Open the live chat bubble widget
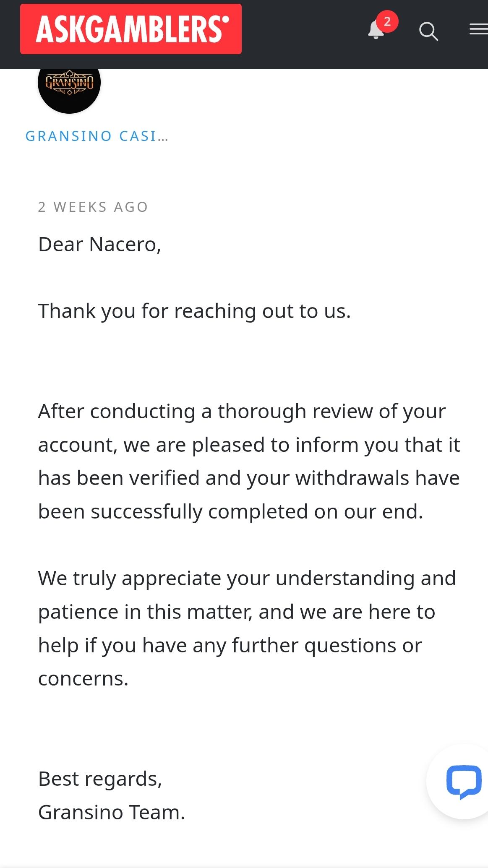The height and width of the screenshot is (868, 488). [463, 782]
